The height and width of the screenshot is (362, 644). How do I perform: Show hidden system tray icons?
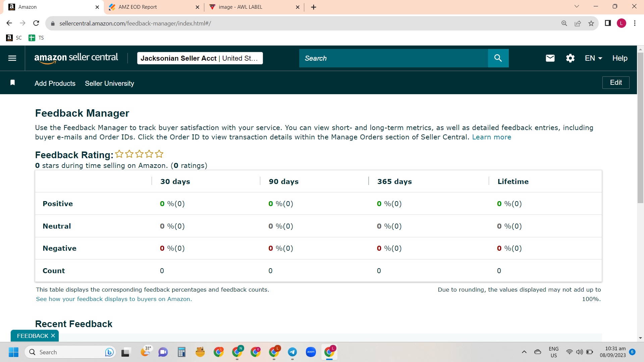(524, 352)
